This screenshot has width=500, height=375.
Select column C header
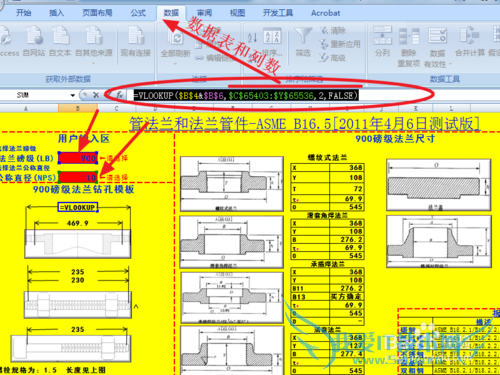[x=116, y=108]
